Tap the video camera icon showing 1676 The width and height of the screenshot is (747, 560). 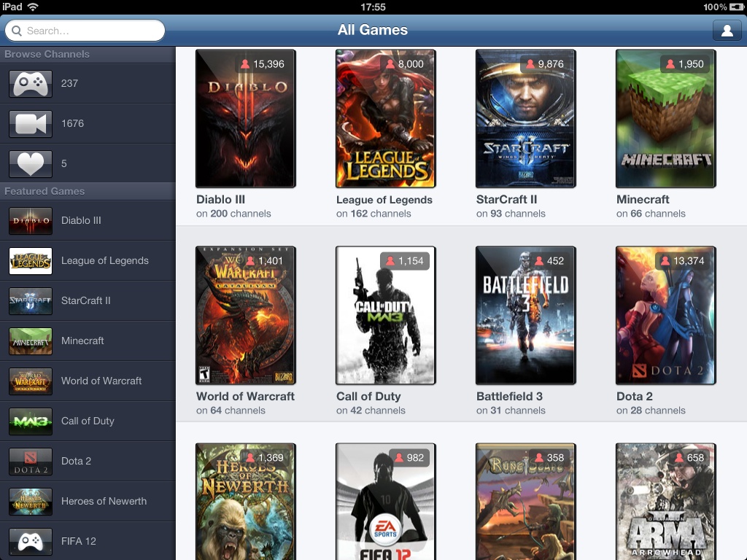(31, 124)
